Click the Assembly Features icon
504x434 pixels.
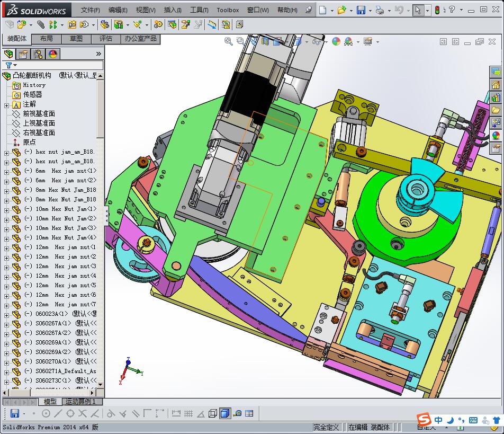119,24
